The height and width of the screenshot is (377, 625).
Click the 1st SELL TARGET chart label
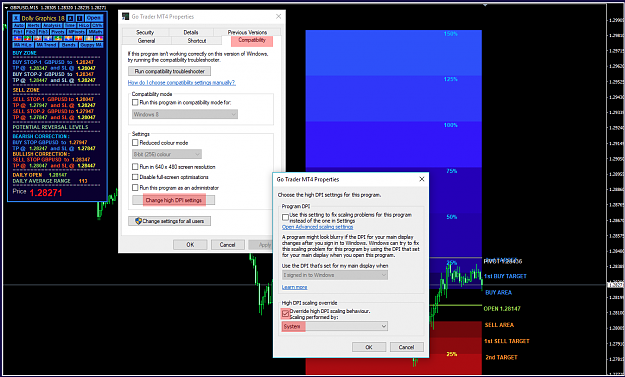(x=507, y=341)
